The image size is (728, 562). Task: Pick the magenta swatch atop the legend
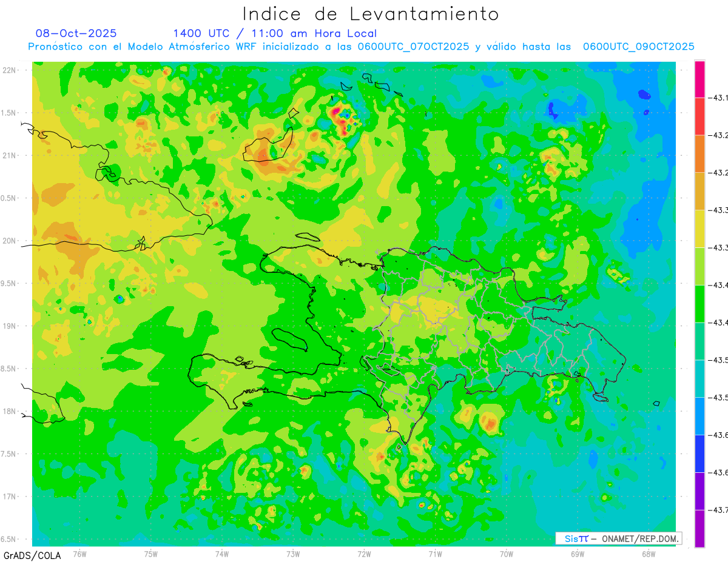[699, 79]
